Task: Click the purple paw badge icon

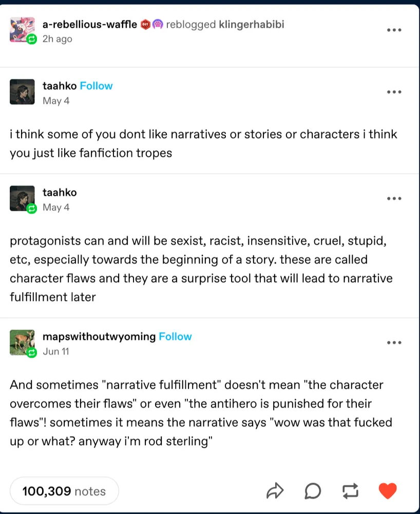Action: pyautogui.click(x=157, y=24)
